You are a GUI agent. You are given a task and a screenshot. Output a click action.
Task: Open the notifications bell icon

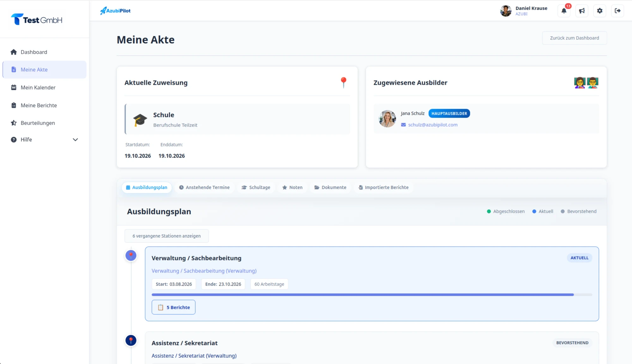(564, 11)
